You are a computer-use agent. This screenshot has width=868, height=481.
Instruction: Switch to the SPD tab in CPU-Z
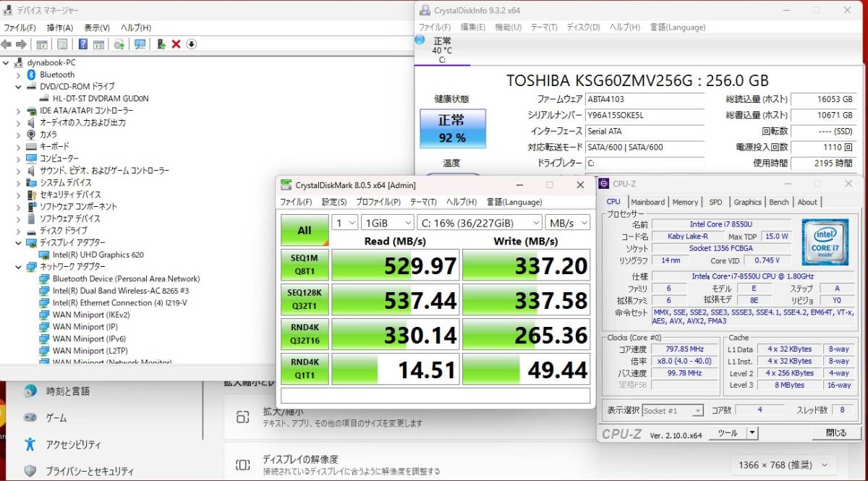[715, 203]
